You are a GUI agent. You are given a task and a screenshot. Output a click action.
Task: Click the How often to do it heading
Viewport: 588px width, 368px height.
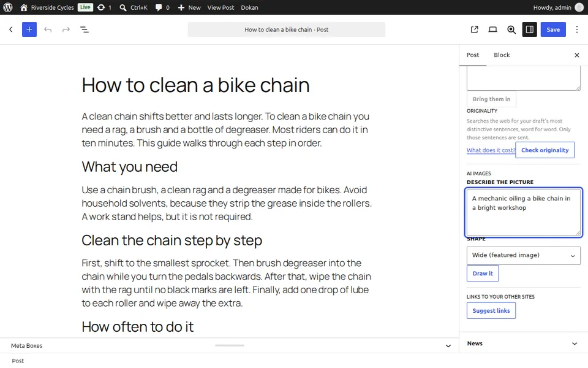[138, 327]
